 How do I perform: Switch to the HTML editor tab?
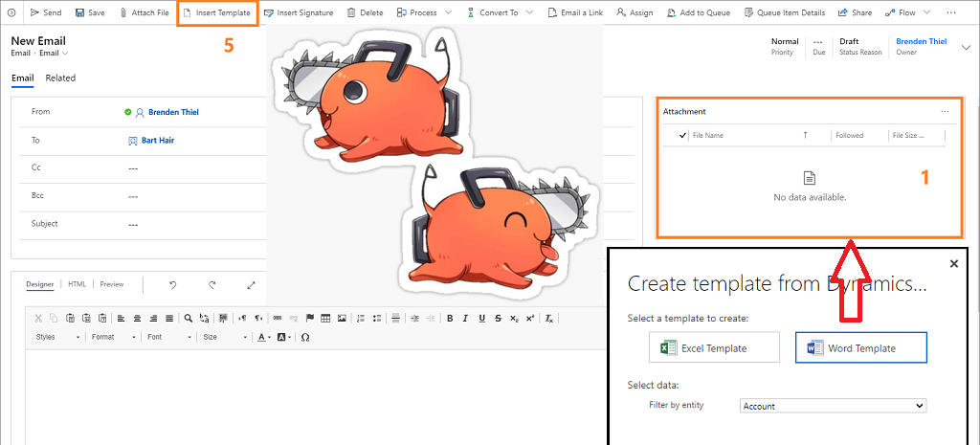pos(77,284)
